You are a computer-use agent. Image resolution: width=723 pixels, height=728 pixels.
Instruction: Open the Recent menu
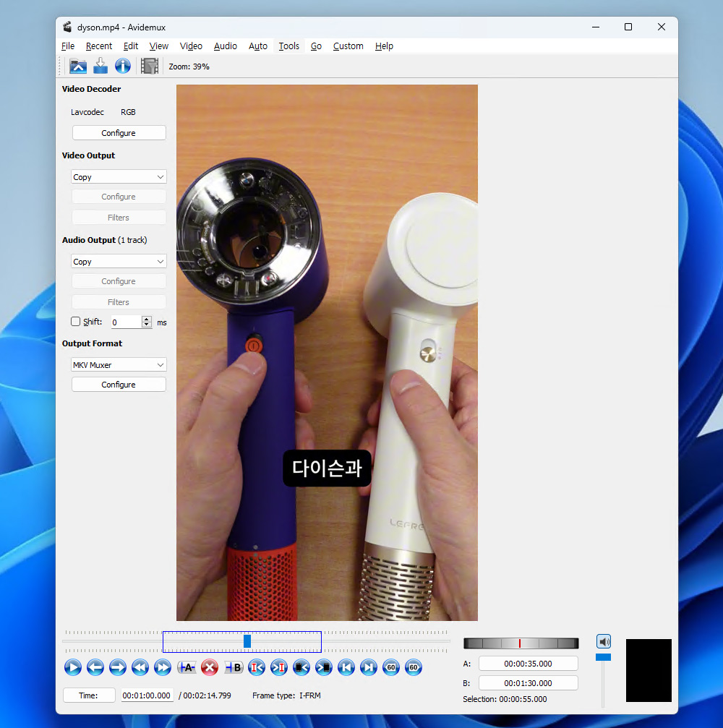tap(99, 46)
